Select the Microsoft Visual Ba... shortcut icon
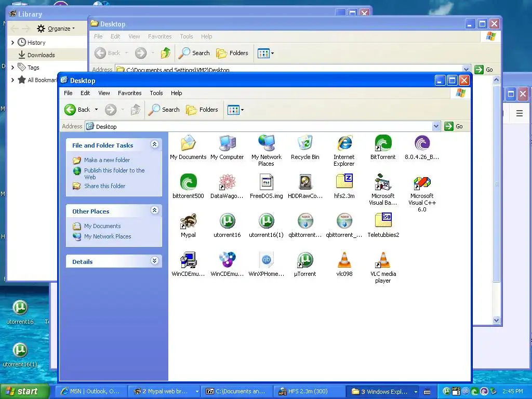This screenshot has height=399, width=532. pyautogui.click(x=383, y=182)
